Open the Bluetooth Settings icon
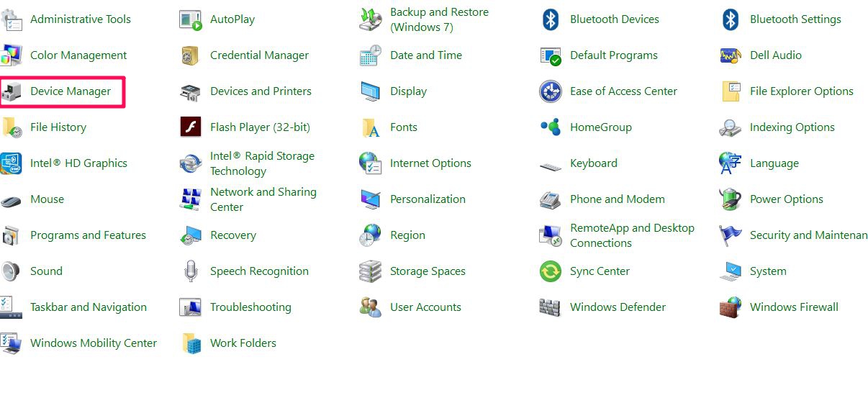The height and width of the screenshot is (416, 868). coord(731,19)
